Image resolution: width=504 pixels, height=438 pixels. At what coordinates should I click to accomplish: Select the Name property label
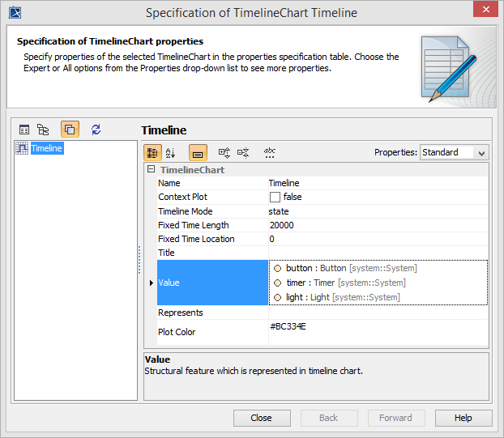169,183
